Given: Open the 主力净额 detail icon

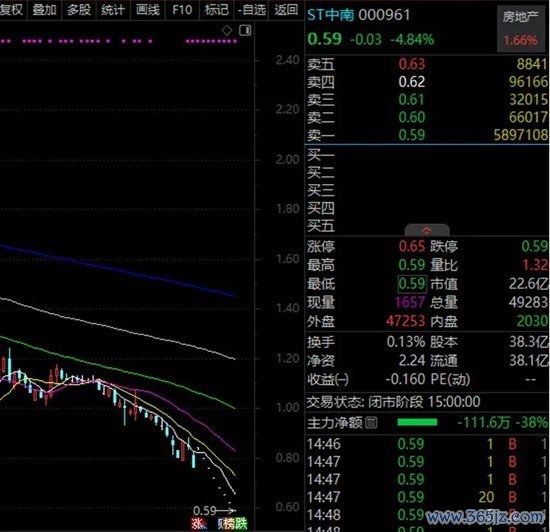Looking at the screenshot, I should click(x=371, y=423).
